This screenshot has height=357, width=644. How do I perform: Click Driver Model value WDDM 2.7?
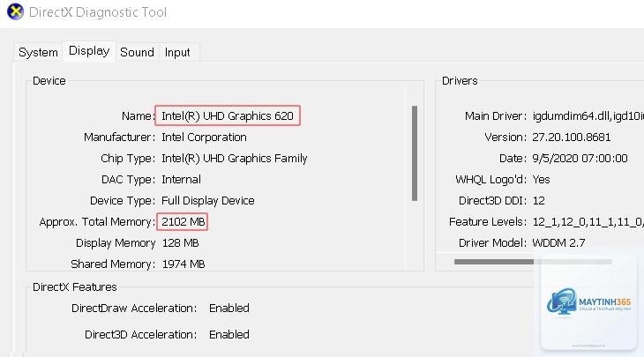(x=558, y=243)
